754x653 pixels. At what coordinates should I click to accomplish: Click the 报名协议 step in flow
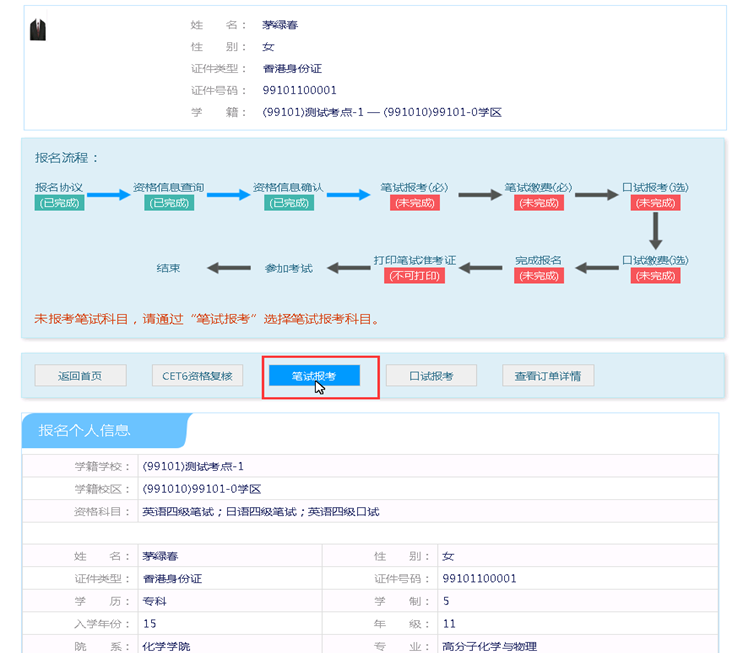pyautogui.click(x=60, y=187)
